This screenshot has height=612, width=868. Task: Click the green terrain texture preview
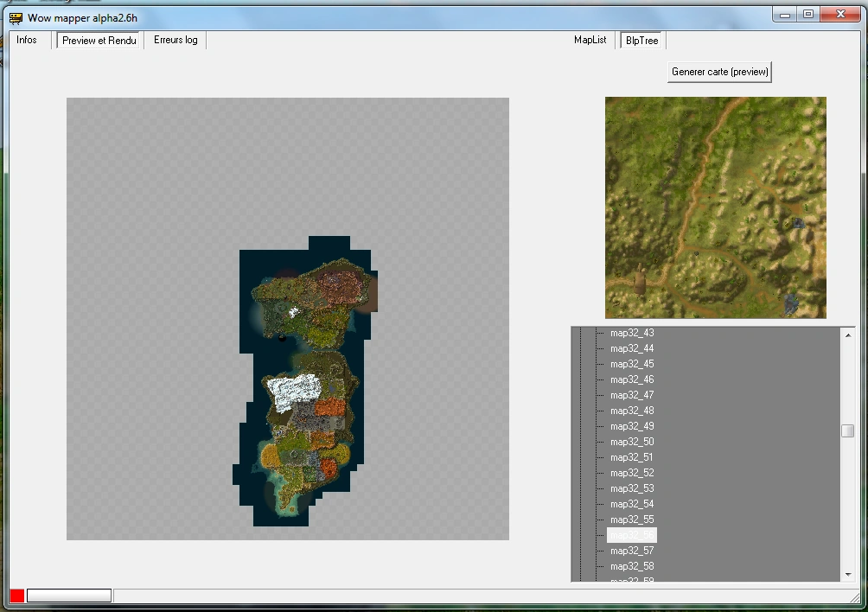pyautogui.click(x=715, y=207)
